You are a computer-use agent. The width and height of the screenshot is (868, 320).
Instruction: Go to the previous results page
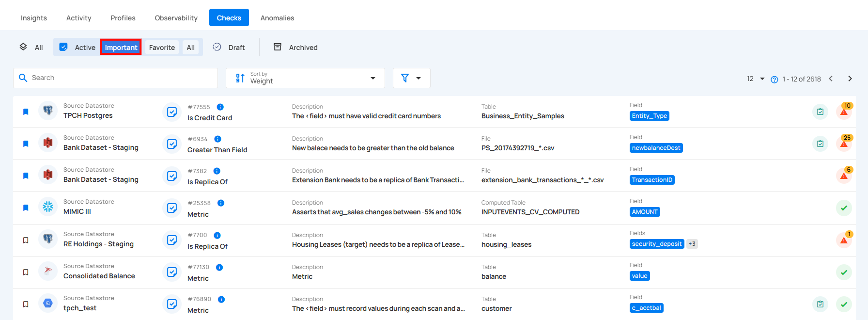tap(831, 79)
